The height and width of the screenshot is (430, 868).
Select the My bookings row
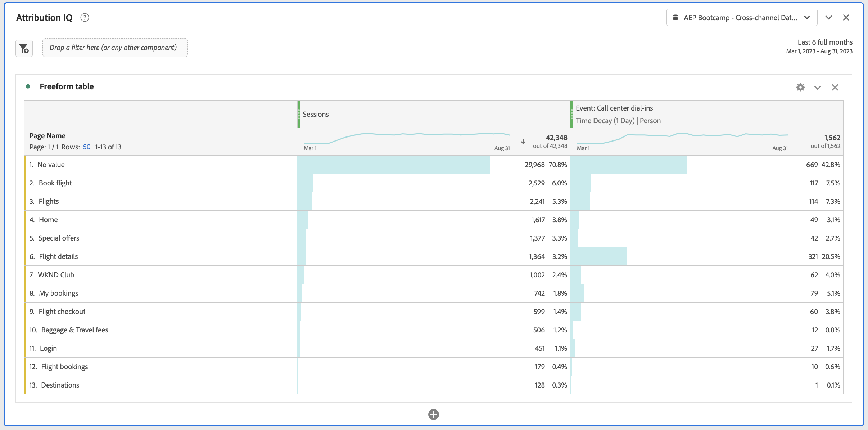click(x=434, y=293)
